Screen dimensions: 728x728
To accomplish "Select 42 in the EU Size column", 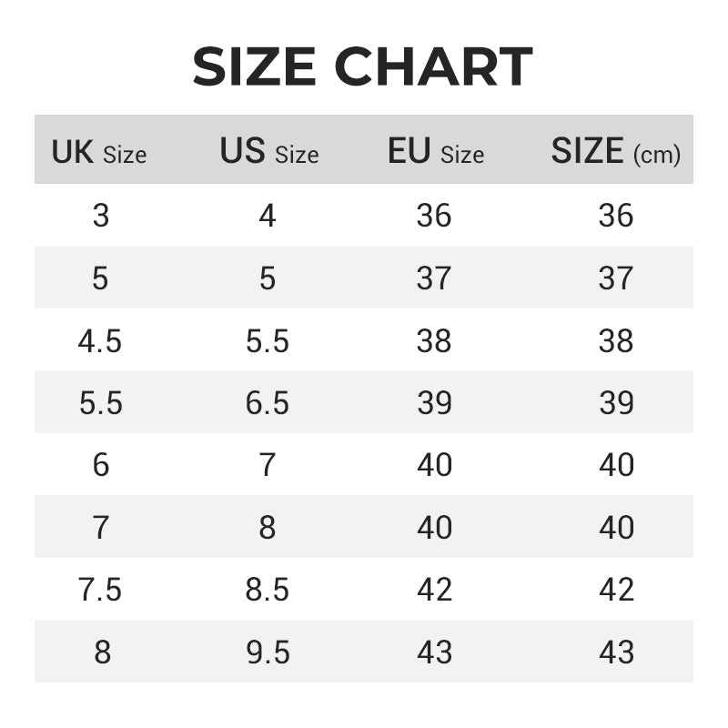I will [x=434, y=590].
